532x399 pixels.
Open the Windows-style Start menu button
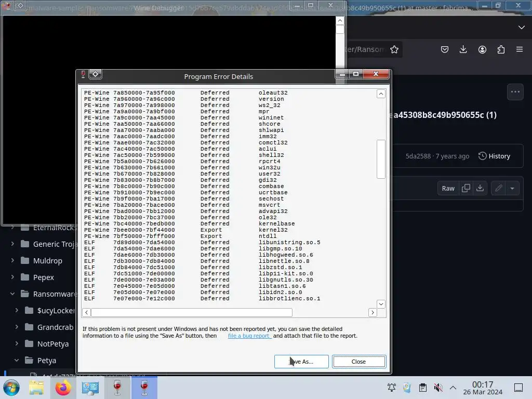pyautogui.click(x=11, y=388)
